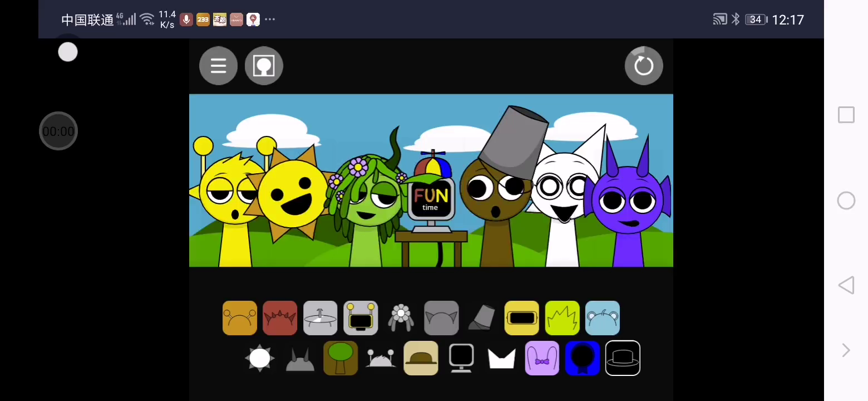Pick the red spiky horns icon
868x401 pixels.
pyautogui.click(x=280, y=318)
